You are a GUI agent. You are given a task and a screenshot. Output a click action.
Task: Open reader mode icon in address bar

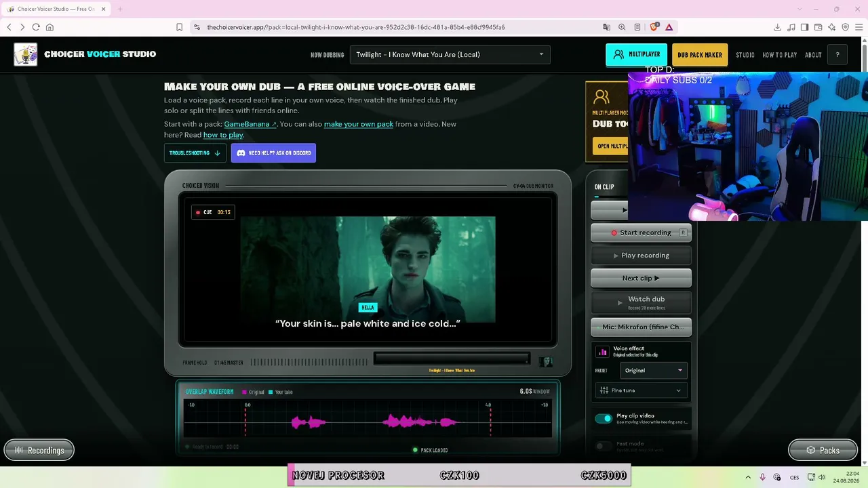[637, 27]
